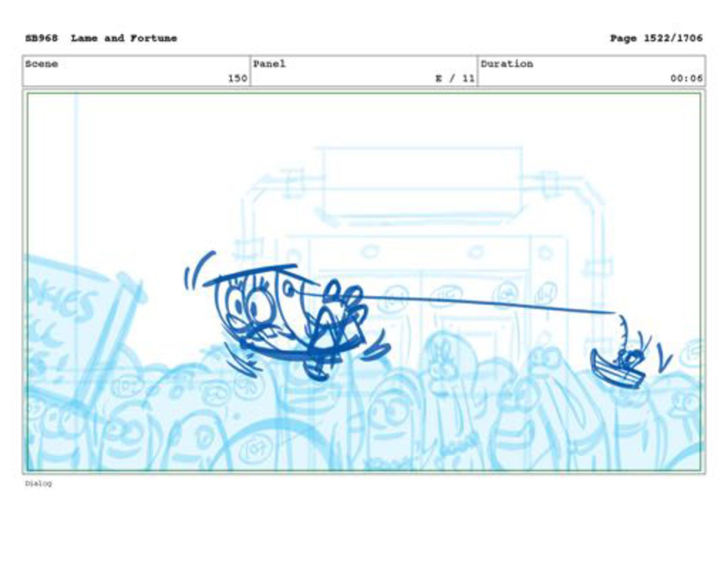This screenshot has width=728, height=564.
Task: Click the page number 'Page 1522/1706'
Action: click(656, 38)
